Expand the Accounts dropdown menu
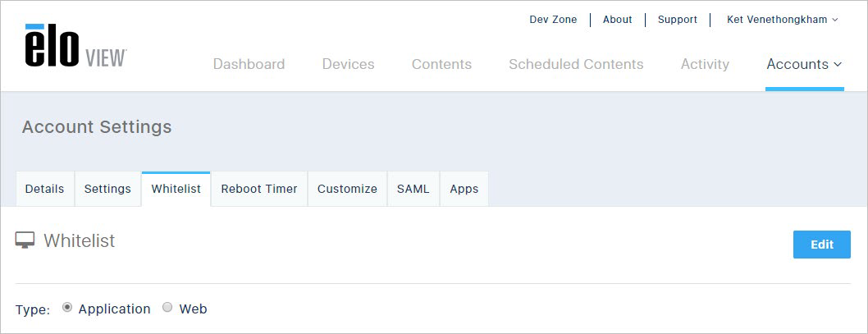 [x=804, y=64]
